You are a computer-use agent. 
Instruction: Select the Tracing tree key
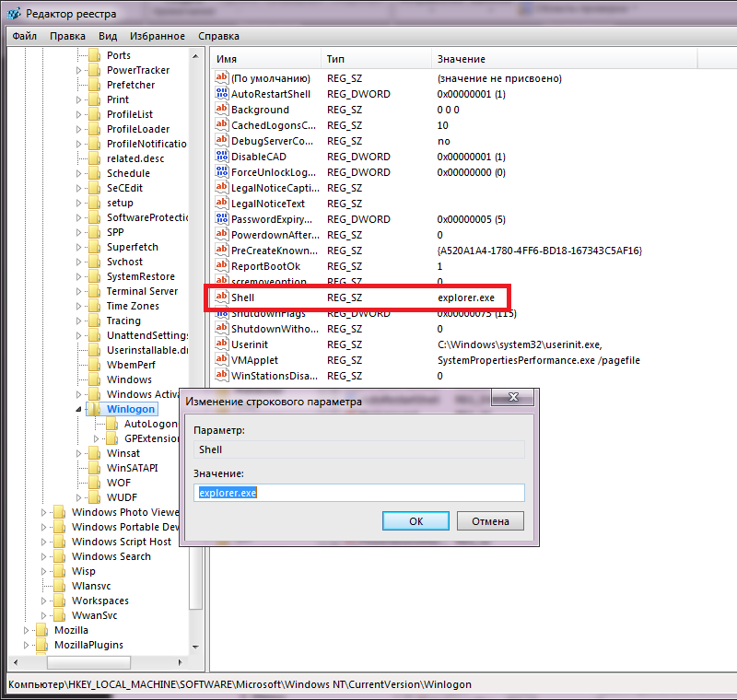coord(123,321)
